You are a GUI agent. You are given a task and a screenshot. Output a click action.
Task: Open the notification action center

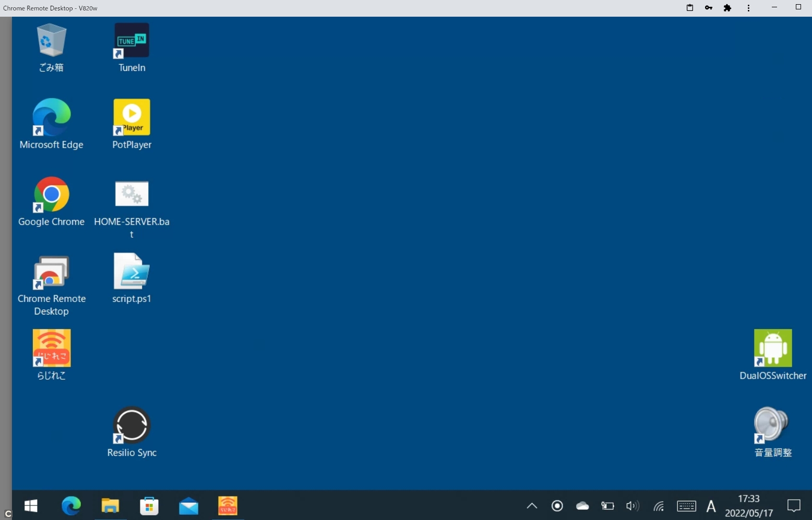point(794,505)
